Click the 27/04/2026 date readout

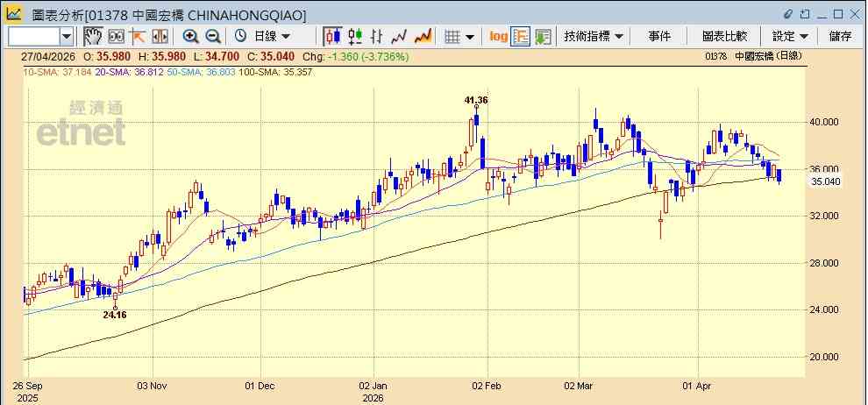click(47, 56)
